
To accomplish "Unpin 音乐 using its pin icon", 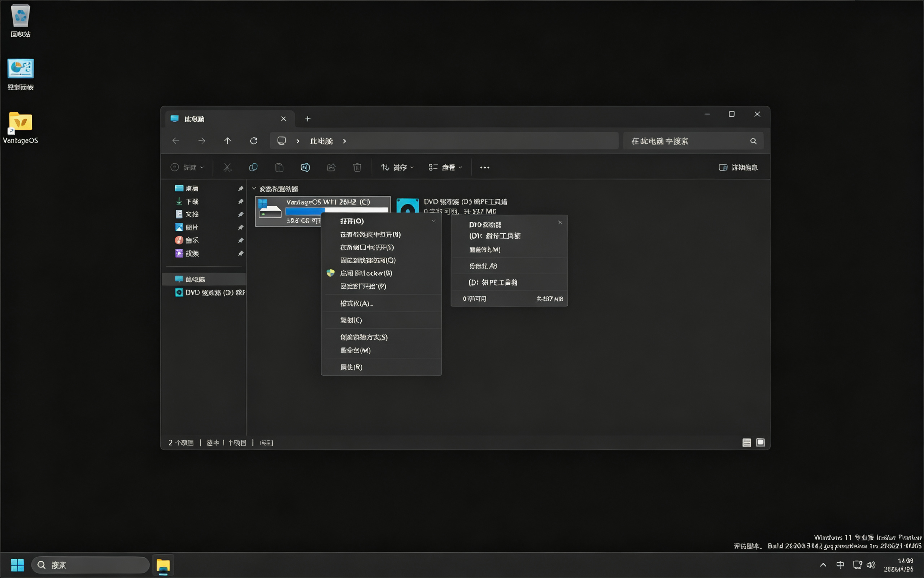I will pos(240,241).
